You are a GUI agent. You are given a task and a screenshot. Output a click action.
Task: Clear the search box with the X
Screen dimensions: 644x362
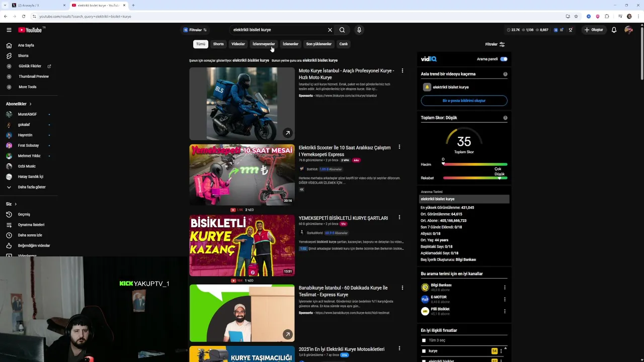click(x=330, y=30)
